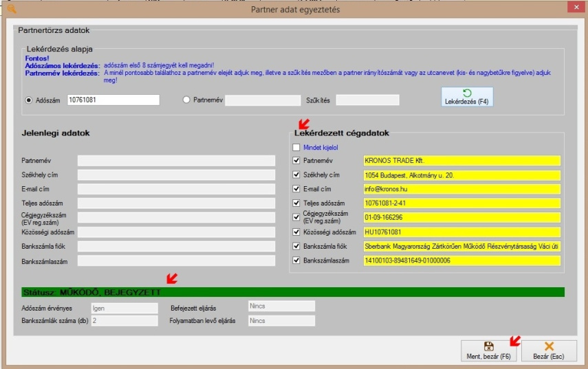The width and height of the screenshot is (588, 369).
Task: Click the Lekérdezés (F4) refresh button
Action: [467, 97]
